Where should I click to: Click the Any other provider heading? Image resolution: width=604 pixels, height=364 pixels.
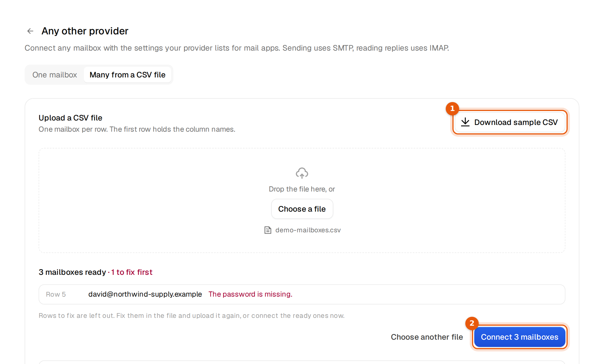(85, 31)
